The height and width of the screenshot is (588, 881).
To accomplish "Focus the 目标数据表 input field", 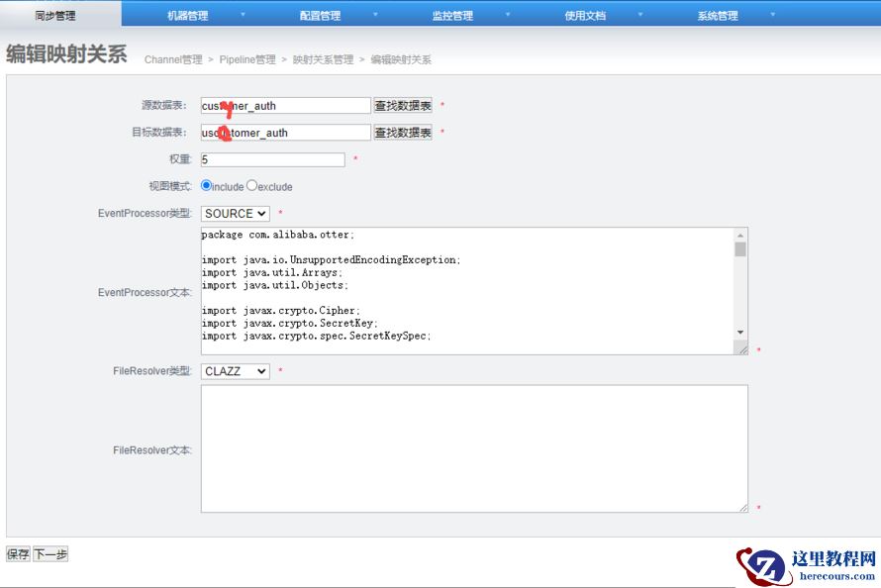I will (285, 133).
